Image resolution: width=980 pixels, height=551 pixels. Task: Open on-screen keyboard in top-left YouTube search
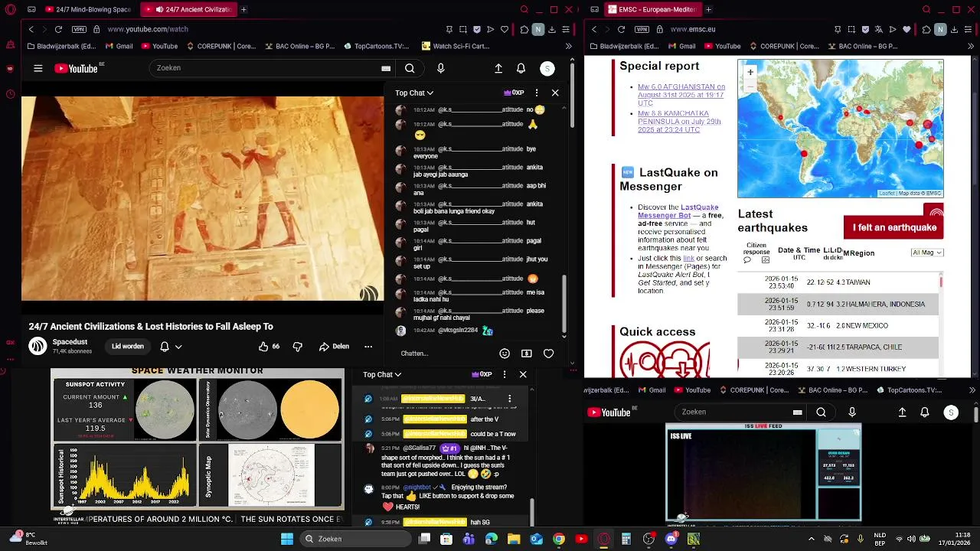pyautogui.click(x=386, y=68)
